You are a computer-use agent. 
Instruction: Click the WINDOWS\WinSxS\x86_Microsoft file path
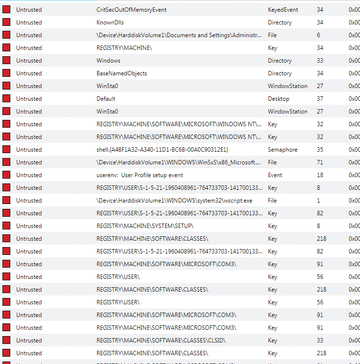(178, 162)
